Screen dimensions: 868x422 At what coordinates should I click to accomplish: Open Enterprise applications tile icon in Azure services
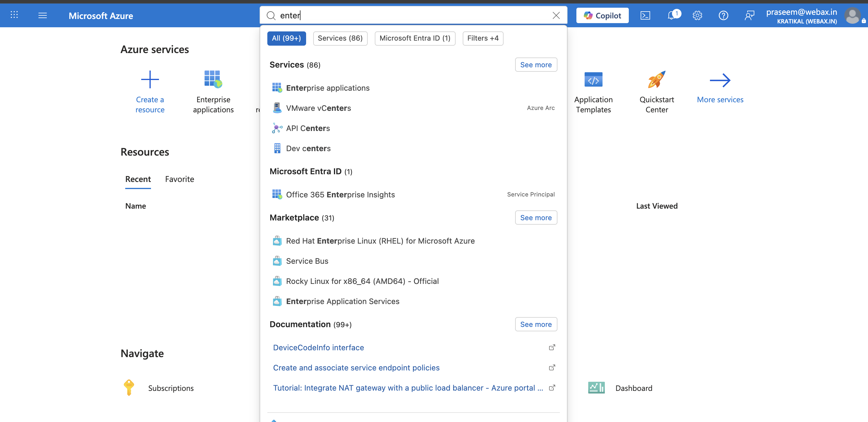213,80
